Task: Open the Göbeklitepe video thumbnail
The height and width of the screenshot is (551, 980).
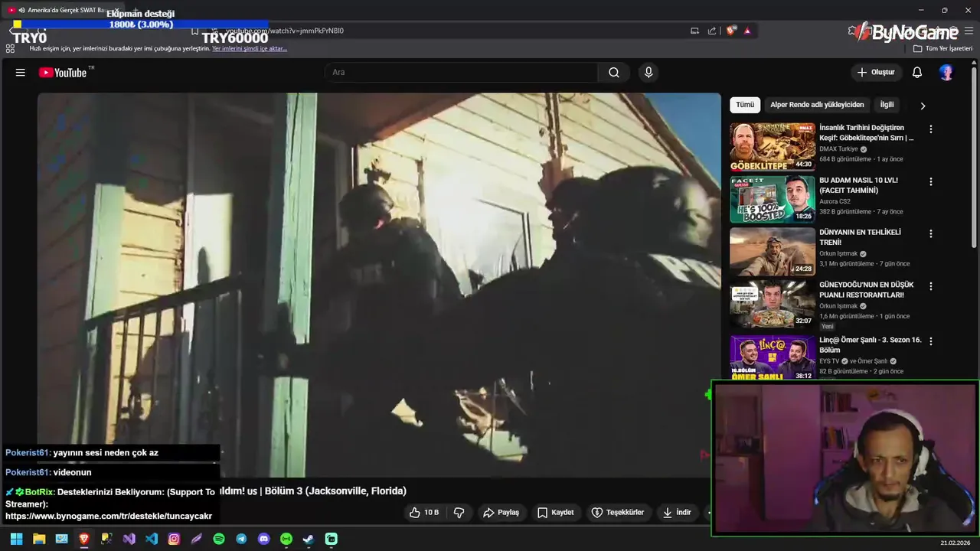Action: 772,146
